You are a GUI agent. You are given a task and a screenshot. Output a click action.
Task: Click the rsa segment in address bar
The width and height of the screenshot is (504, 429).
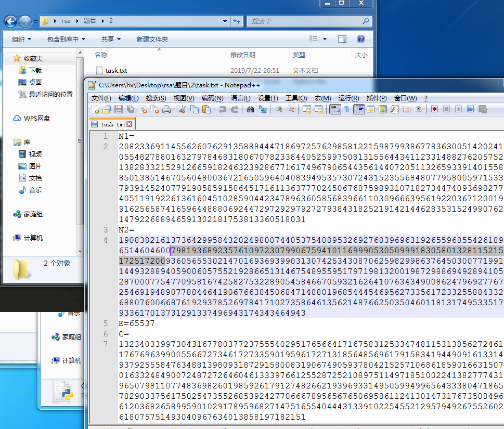tap(66, 21)
